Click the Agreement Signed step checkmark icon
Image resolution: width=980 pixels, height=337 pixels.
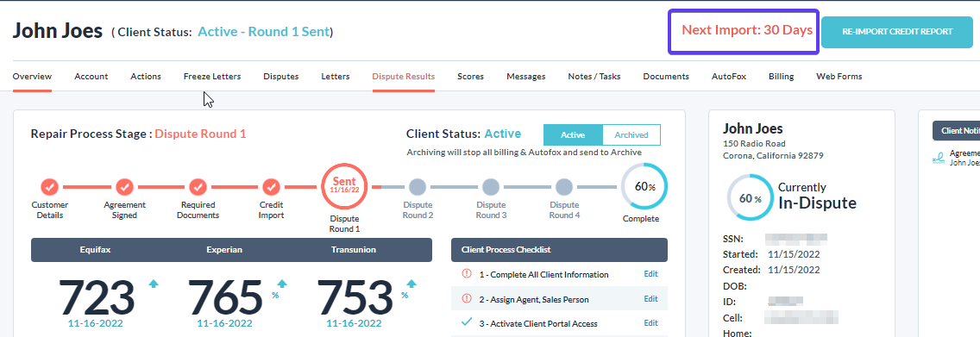pos(124,186)
